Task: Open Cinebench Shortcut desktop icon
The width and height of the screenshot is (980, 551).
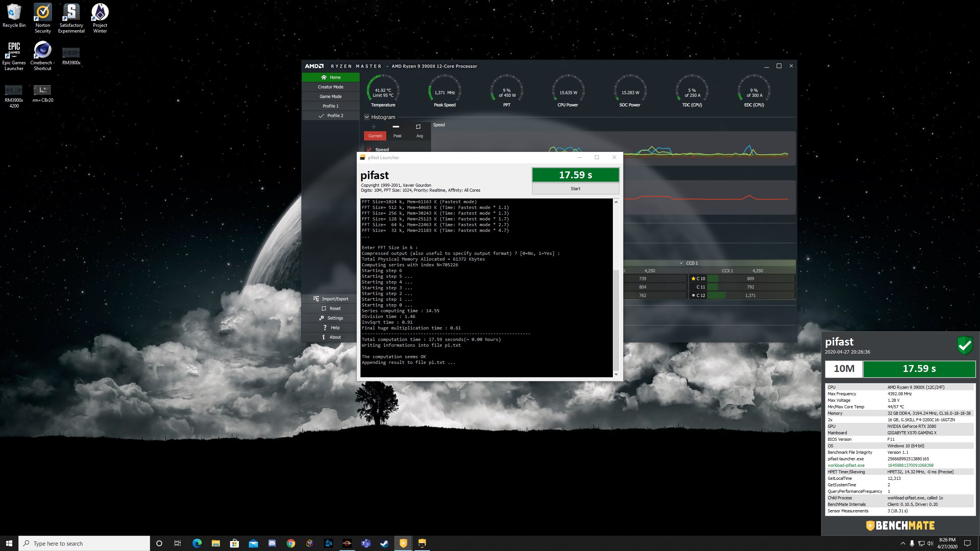Action: click(x=42, y=56)
